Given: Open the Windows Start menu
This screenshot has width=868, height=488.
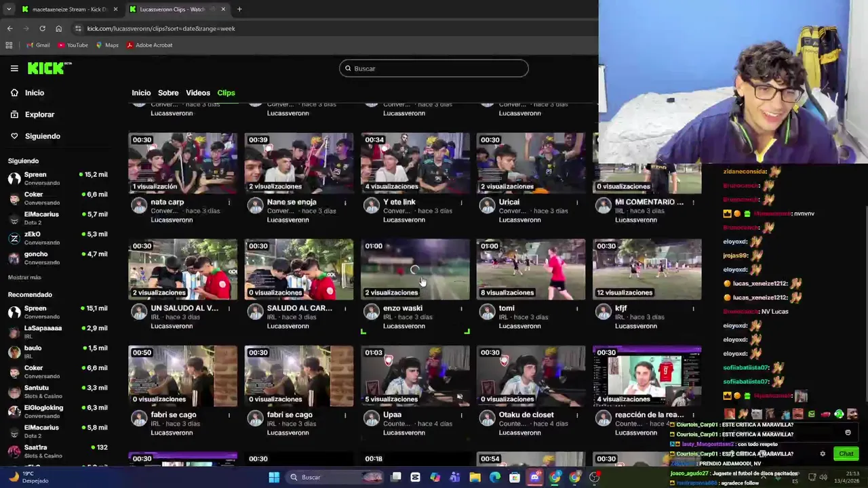Looking at the screenshot, I should point(274,477).
